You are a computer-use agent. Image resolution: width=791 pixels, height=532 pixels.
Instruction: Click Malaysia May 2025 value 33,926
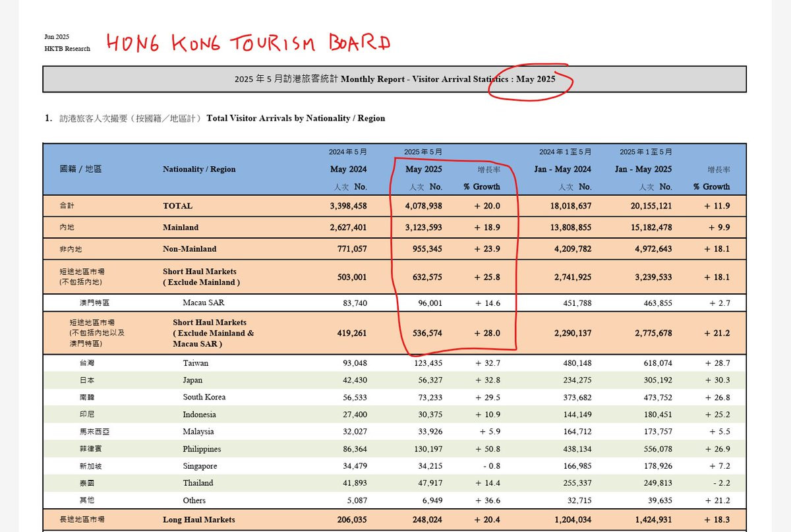(430, 432)
